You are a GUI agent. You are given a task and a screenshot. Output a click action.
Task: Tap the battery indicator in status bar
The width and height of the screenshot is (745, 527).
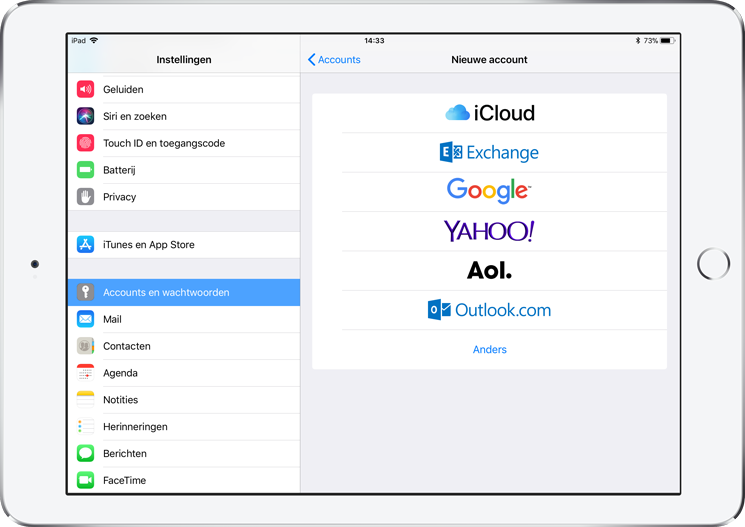coord(668,41)
